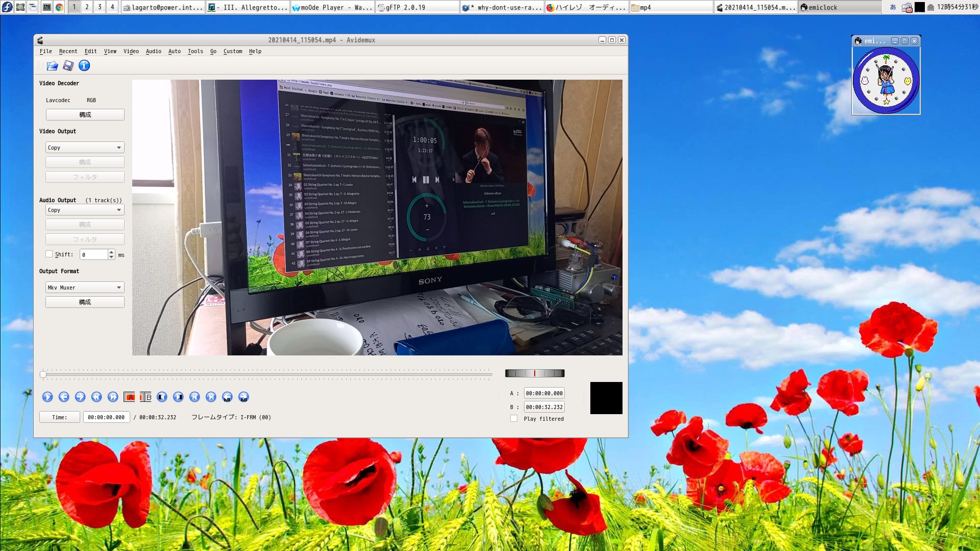Click the configure button under Output Format
The image size is (980, 551).
[x=85, y=302]
